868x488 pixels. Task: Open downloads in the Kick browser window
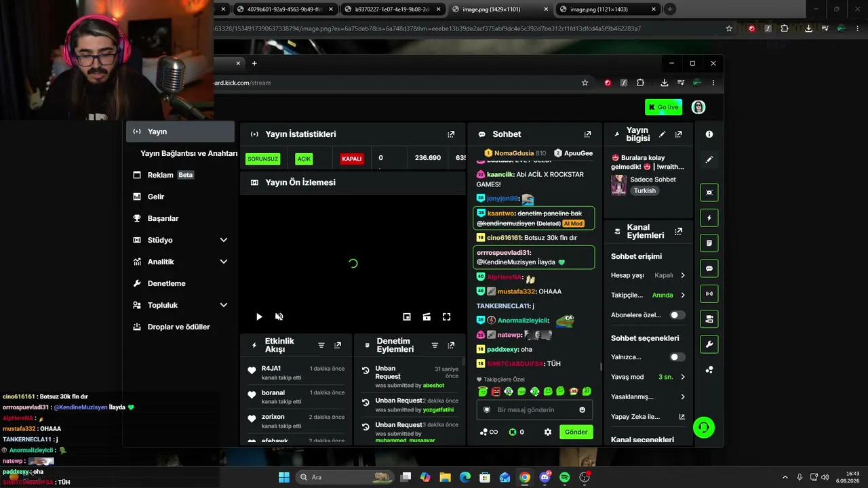665,83
